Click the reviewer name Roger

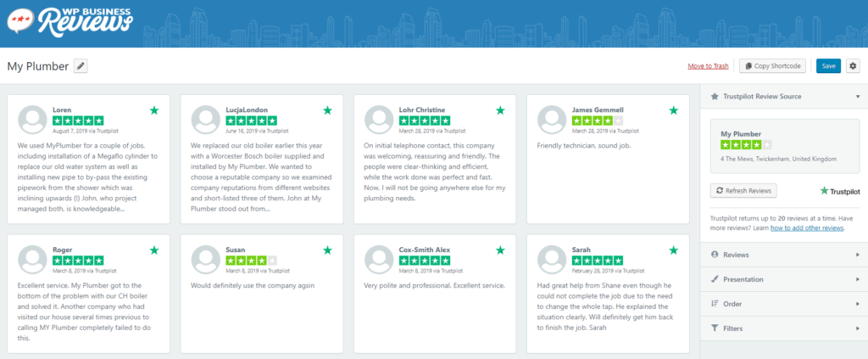point(62,250)
